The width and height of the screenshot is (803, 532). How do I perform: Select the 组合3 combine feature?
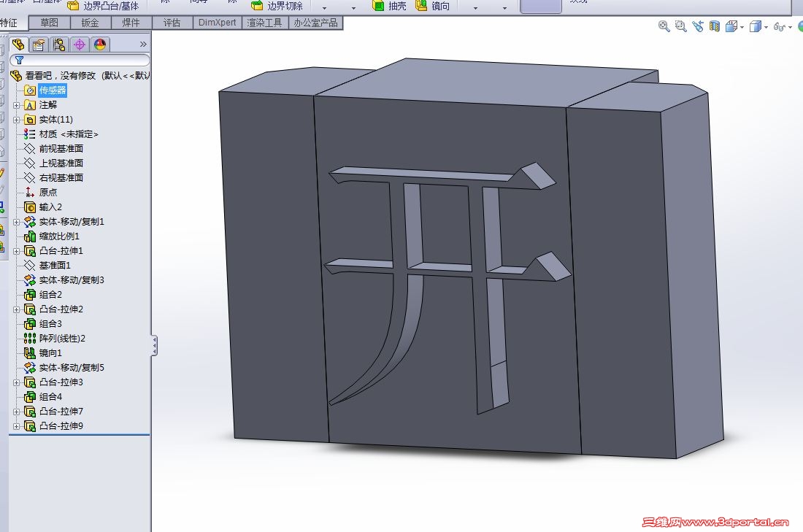44,323
